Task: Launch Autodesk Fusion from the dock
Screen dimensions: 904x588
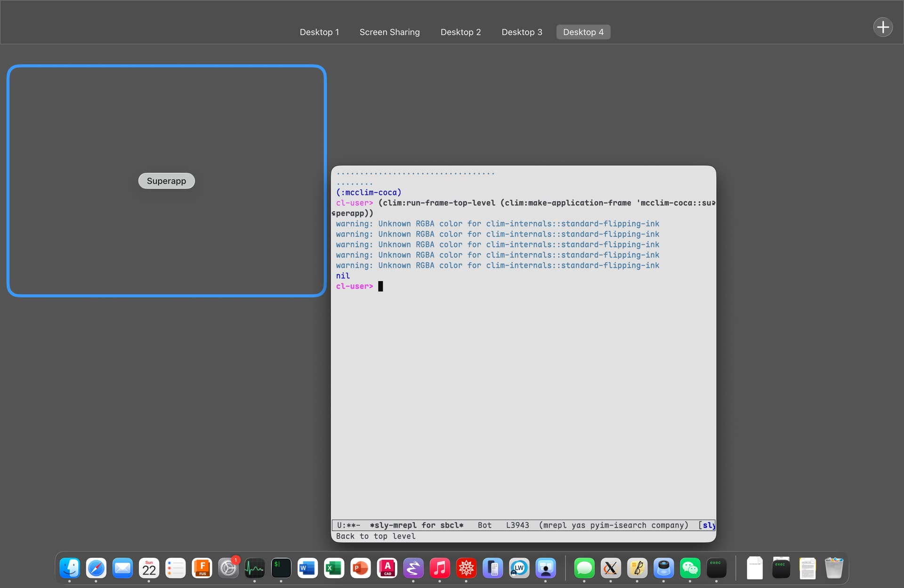Action: [x=202, y=568]
